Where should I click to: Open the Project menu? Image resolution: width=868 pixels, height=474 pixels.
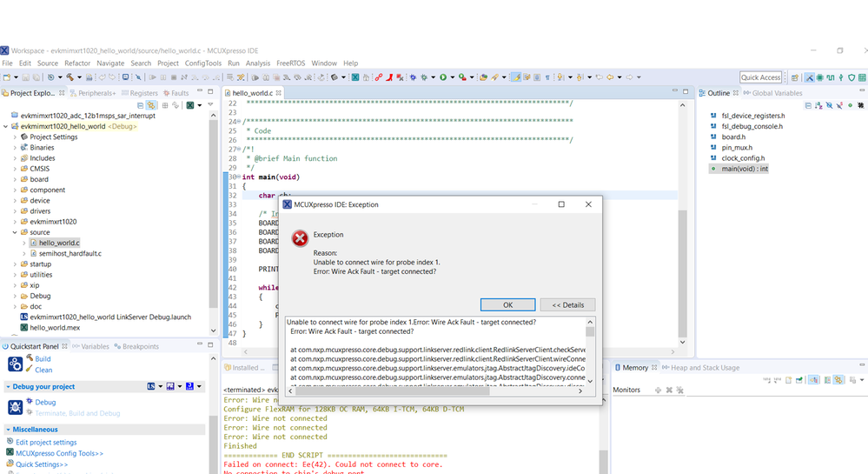click(x=168, y=63)
